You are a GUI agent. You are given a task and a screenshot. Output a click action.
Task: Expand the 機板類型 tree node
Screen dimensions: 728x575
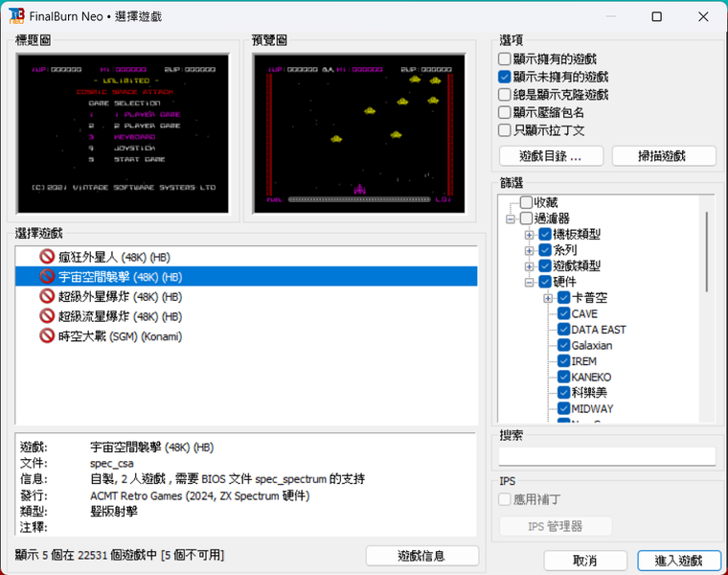coord(529,235)
